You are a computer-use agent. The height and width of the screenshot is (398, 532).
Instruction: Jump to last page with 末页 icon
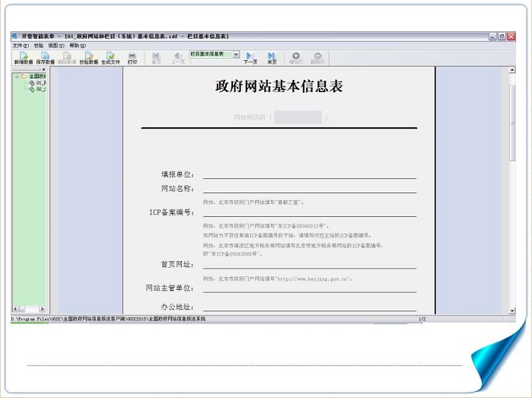click(272, 58)
